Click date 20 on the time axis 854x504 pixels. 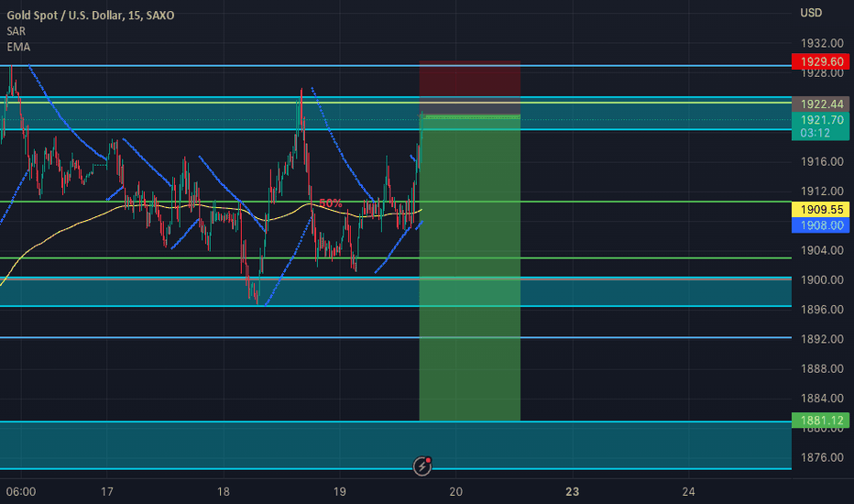456,492
